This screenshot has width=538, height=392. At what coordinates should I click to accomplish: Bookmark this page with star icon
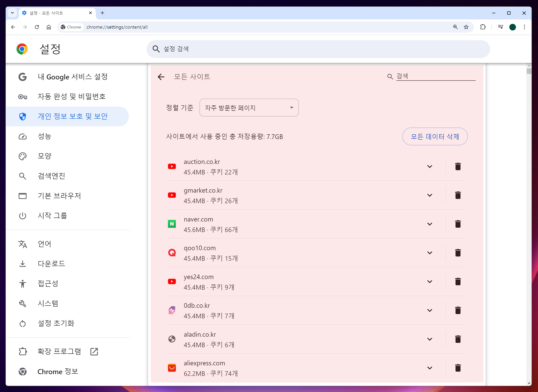point(466,27)
